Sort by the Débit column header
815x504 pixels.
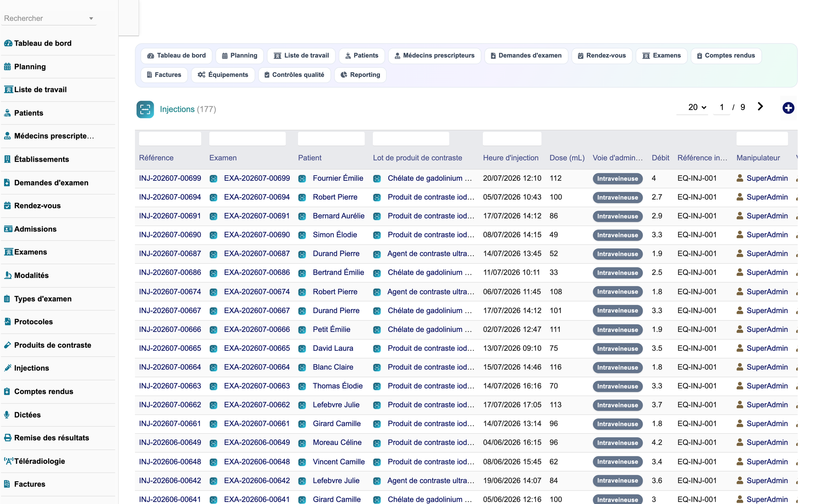point(660,158)
